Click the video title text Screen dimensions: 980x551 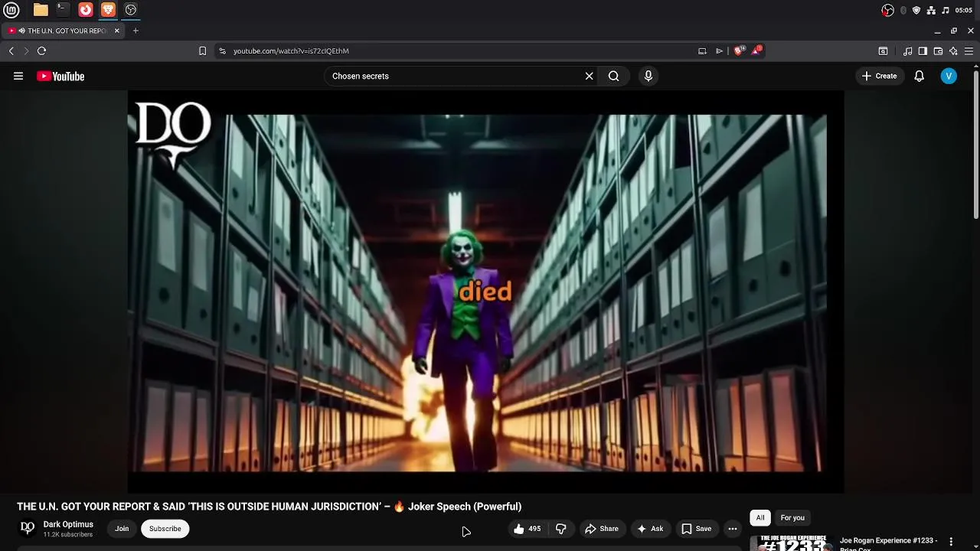[269, 507]
